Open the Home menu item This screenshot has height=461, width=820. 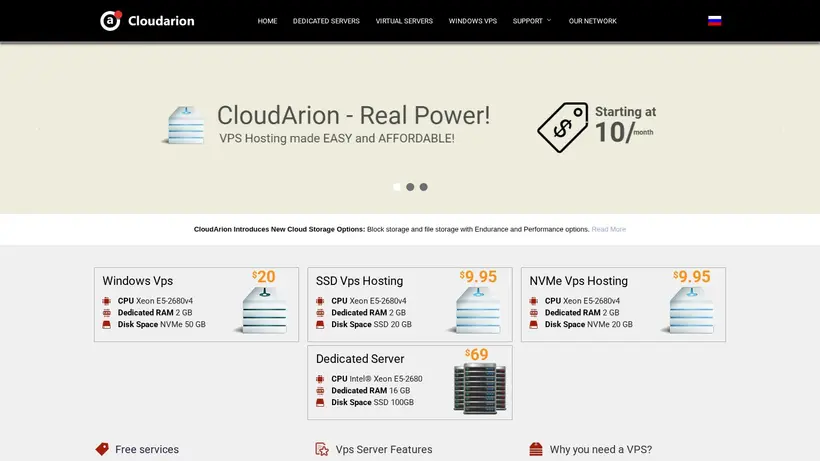point(267,21)
